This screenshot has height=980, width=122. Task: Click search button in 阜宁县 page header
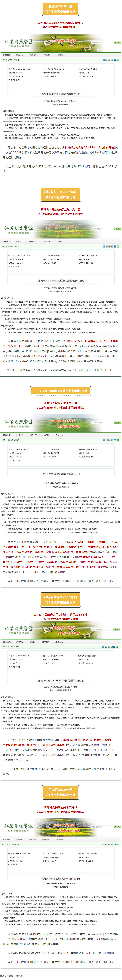[117, 423]
